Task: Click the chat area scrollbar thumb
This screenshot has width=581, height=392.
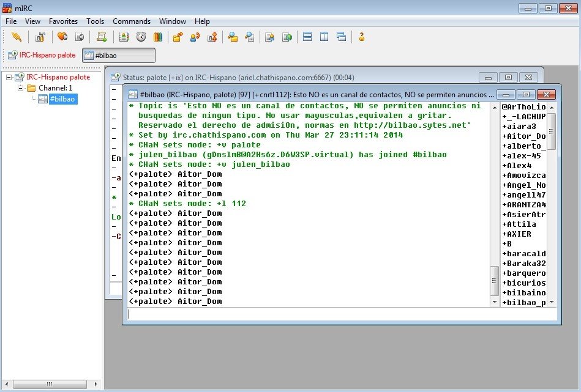Action: click(494, 281)
